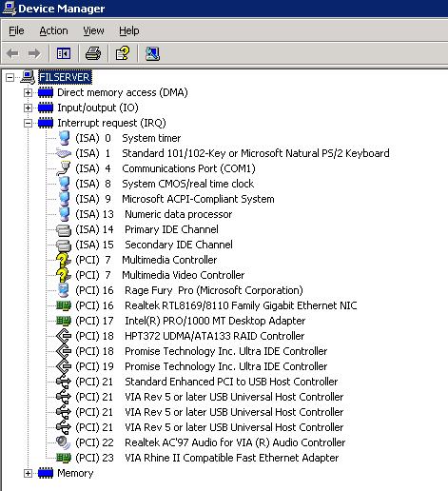
Task: Select Realtek AC'97 Audio Controller entry
Action: [210, 442]
